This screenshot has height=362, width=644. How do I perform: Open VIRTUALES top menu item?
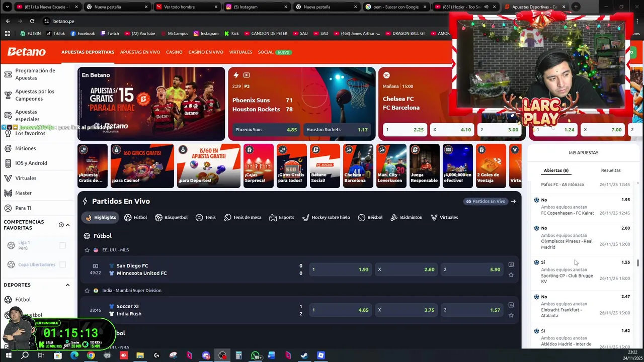pyautogui.click(x=240, y=52)
